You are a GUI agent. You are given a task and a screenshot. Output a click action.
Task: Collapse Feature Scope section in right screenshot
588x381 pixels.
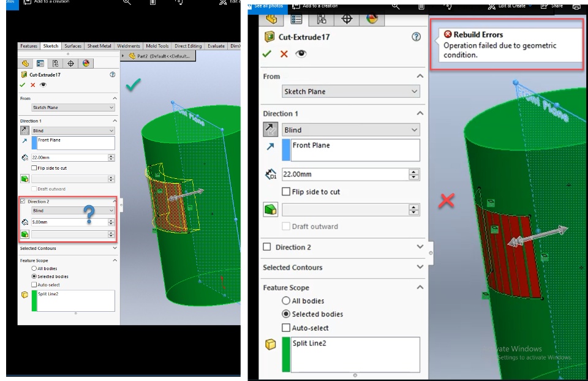[420, 287]
